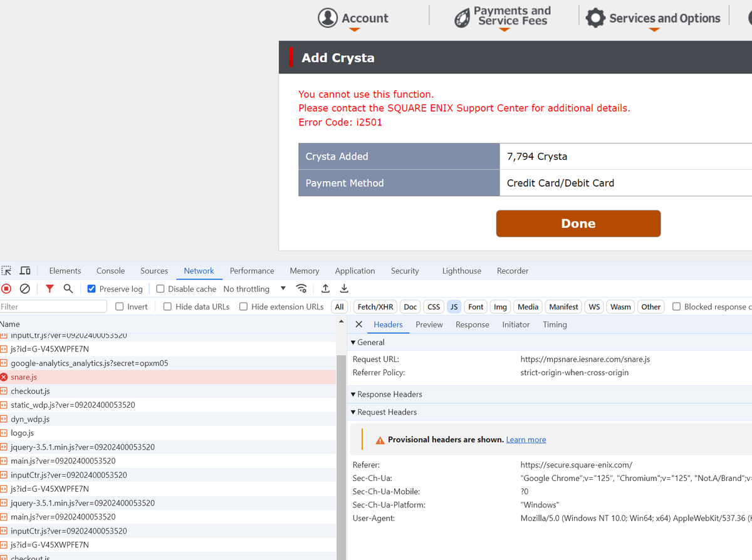752x560 pixels.
Task: Toggle the red filter funnel icon
Action: pos(50,289)
